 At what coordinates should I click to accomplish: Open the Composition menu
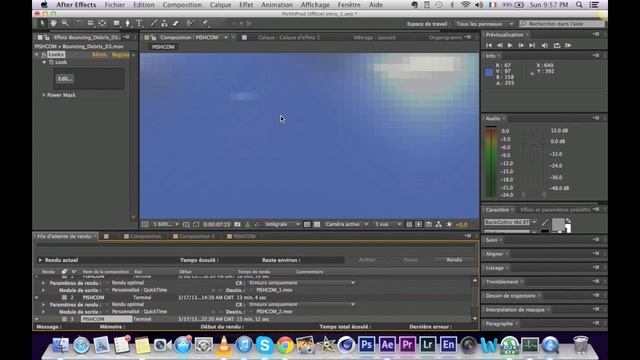click(x=182, y=5)
